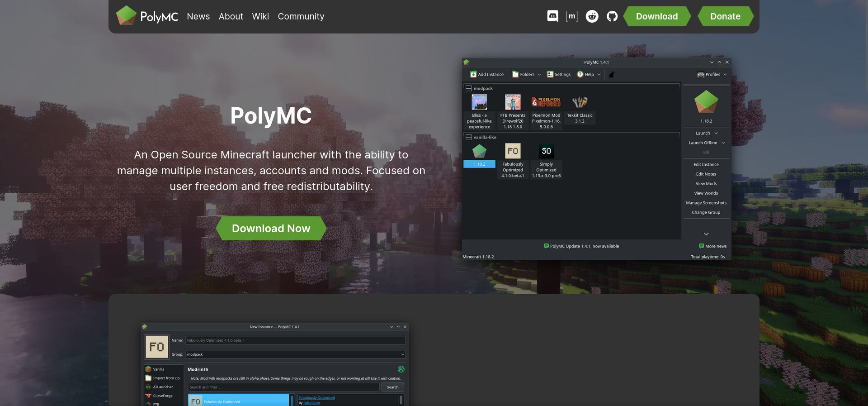Click View Mods in side panel
Image resolution: width=868 pixels, height=406 pixels.
tap(706, 183)
